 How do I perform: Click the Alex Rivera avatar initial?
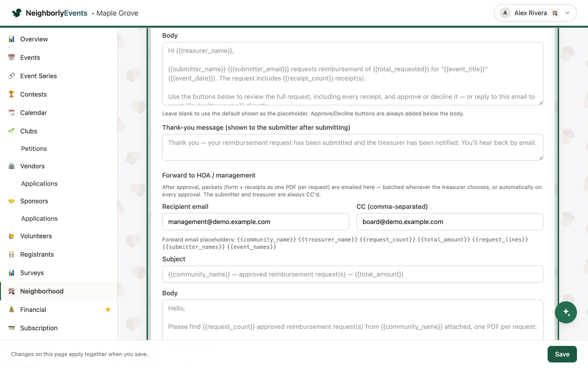[505, 13]
